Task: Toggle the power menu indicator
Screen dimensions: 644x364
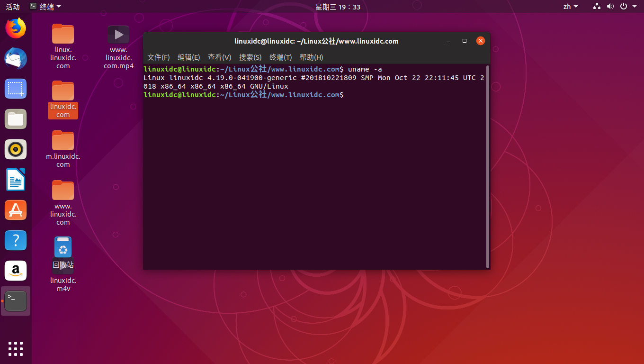Action: [x=624, y=6]
